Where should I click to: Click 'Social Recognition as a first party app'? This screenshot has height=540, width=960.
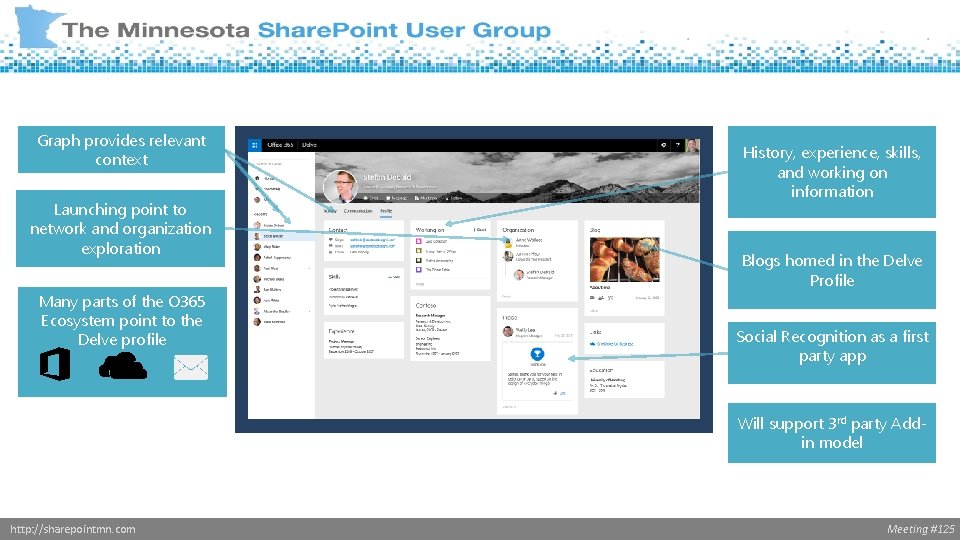[x=831, y=353]
